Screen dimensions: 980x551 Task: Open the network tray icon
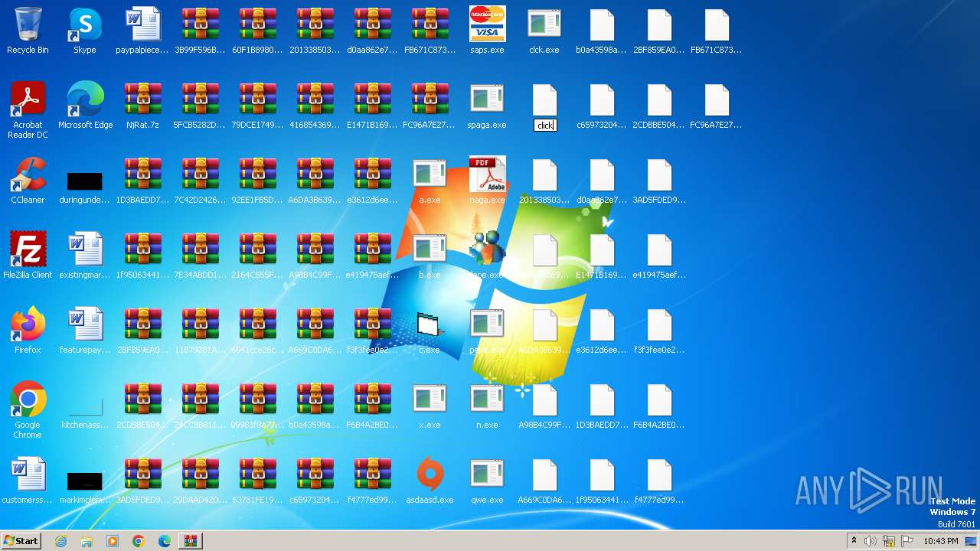(x=889, y=541)
